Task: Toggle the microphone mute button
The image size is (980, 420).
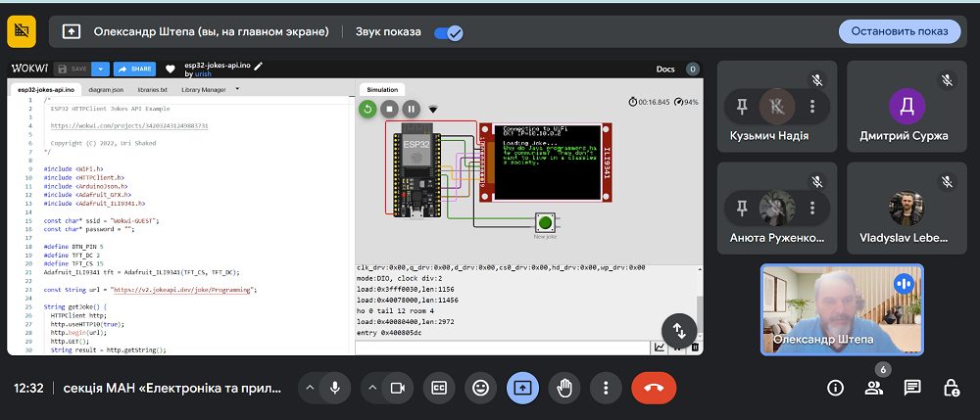Action: [335, 388]
